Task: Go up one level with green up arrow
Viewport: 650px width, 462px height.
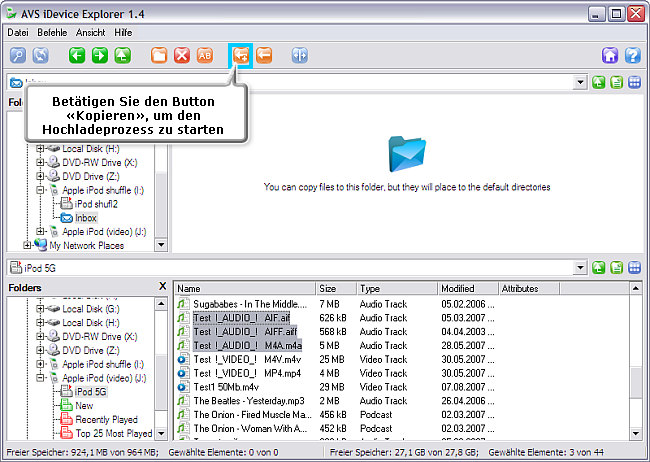Action: (123, 55)
